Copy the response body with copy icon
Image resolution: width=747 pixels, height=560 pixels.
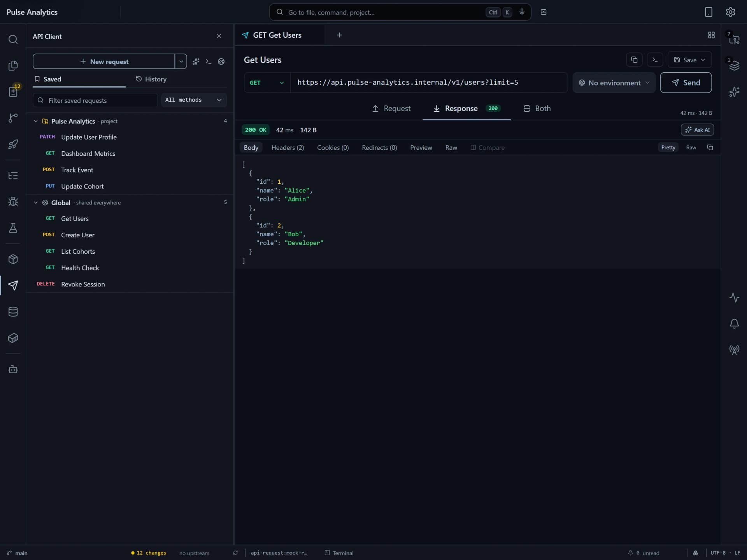[x=710, y=147]
